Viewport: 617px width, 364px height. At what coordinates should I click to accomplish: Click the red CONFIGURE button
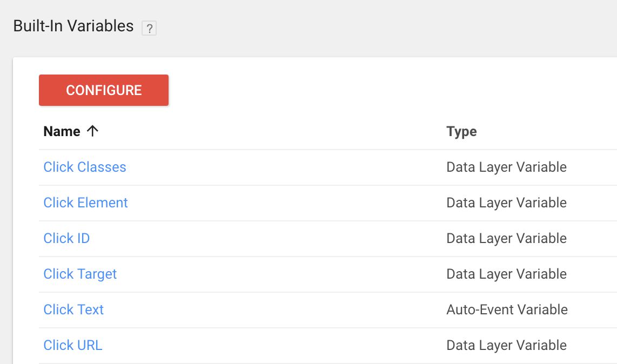[x=104, y=90]
